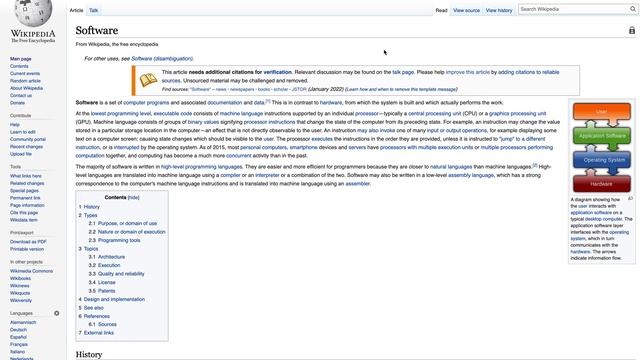The height and width of the screenshot is (360, 640).
Task: Open the compiler article link
Action: coord(230,176)
